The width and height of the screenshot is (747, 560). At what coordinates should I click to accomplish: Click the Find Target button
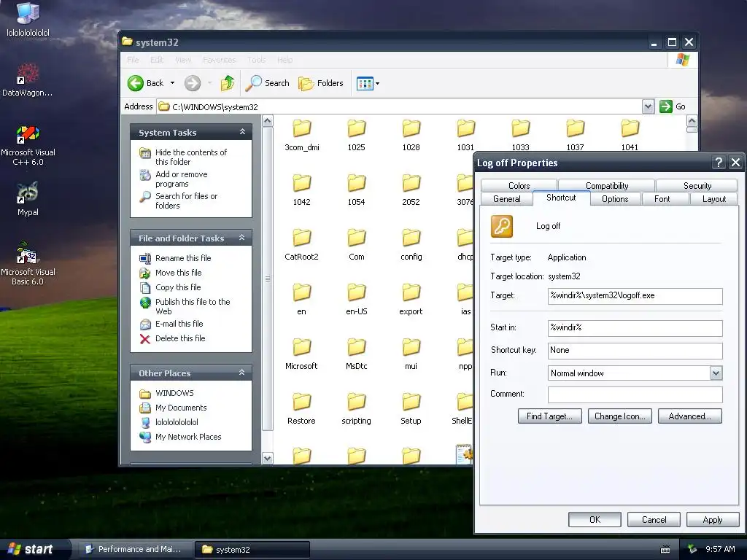tap(550, 416)
